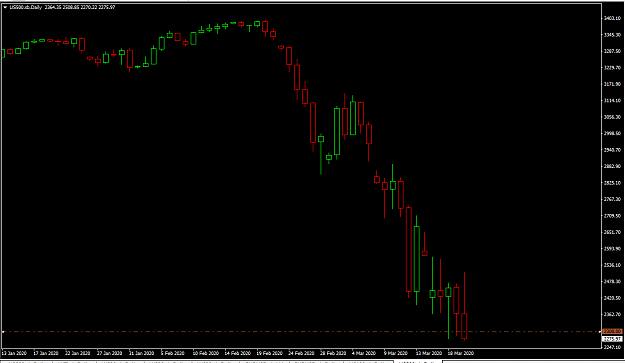Click the 2882.90 price scale label
625x363 pixels.
click(613, 167)
